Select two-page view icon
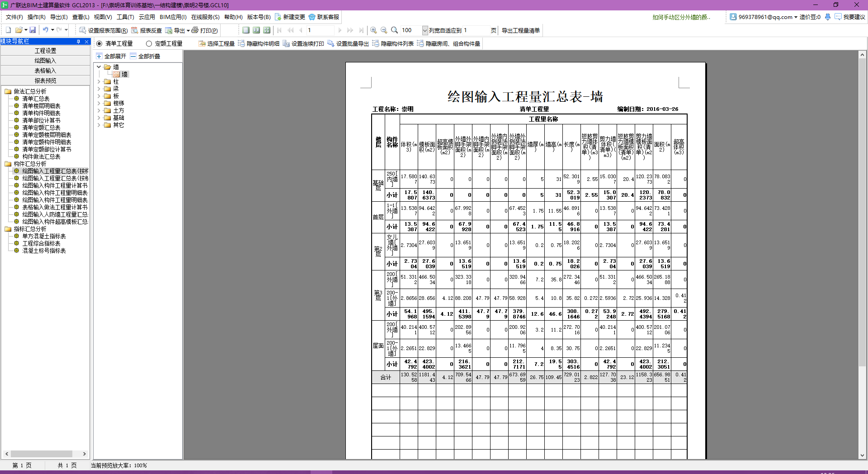This screenshot has width=868, height=474. pyautogui.click(x=256, y=30)
